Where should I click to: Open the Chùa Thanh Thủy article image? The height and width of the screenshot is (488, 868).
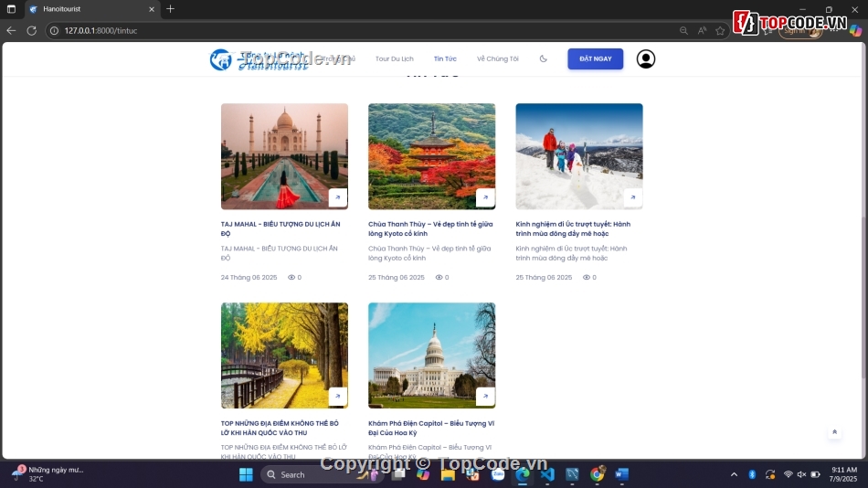(x=432, y=156)
